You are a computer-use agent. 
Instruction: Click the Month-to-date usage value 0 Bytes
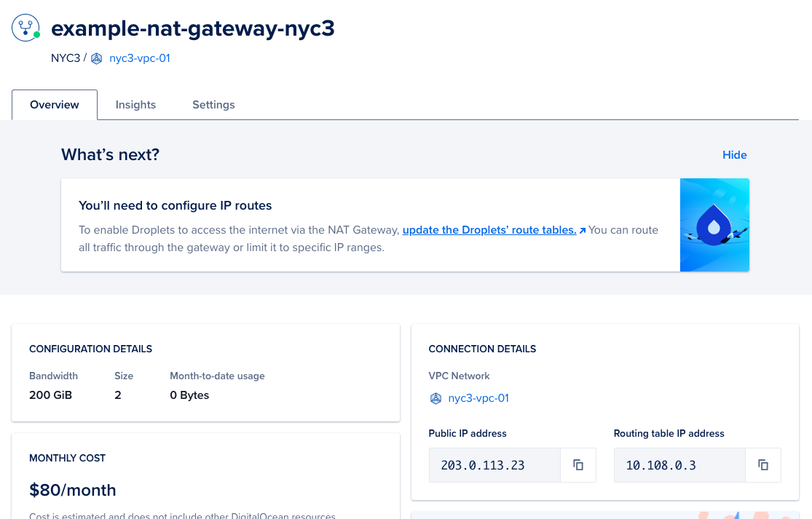tap(189, 395)
